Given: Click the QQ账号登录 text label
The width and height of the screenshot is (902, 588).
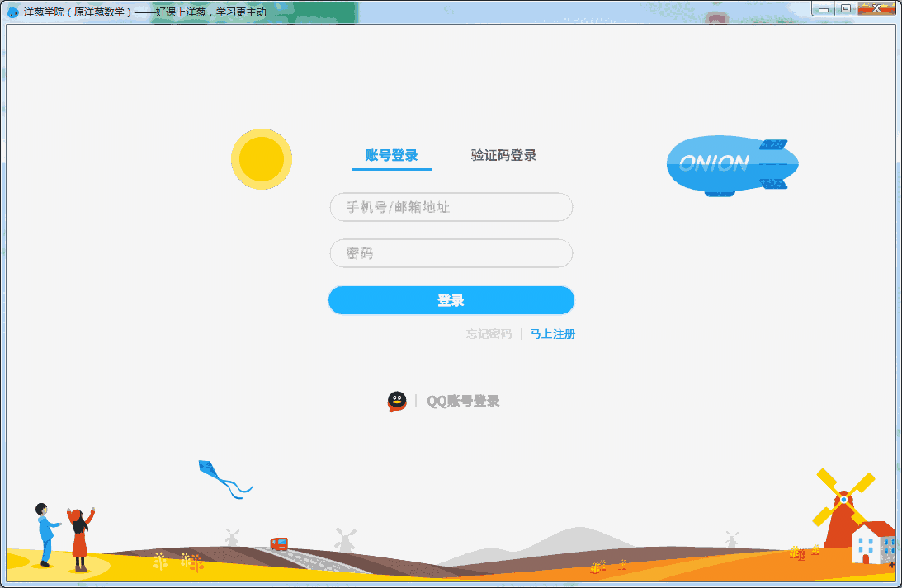Looking at the screenshot, I should coord(462,401).
